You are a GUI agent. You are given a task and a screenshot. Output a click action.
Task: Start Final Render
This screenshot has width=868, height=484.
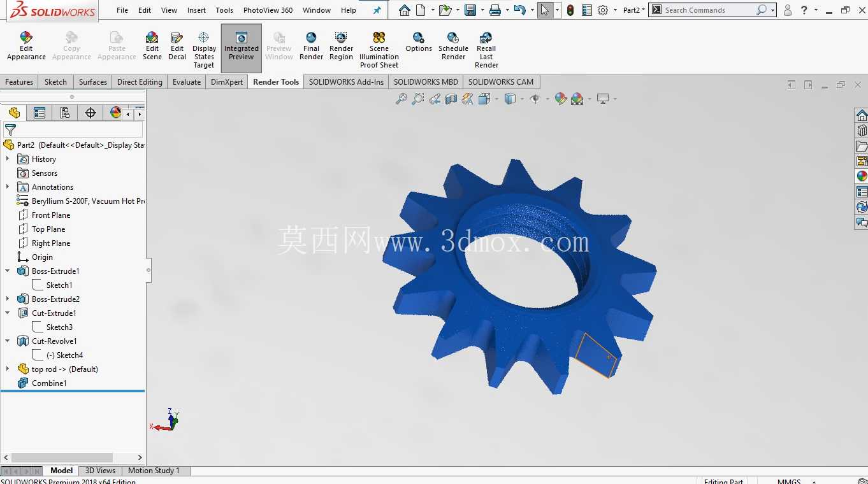pos(311,46)
